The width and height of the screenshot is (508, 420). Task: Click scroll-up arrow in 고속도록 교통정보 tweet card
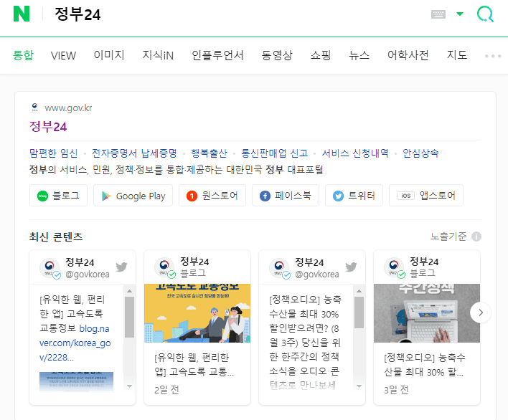[130, 291]
